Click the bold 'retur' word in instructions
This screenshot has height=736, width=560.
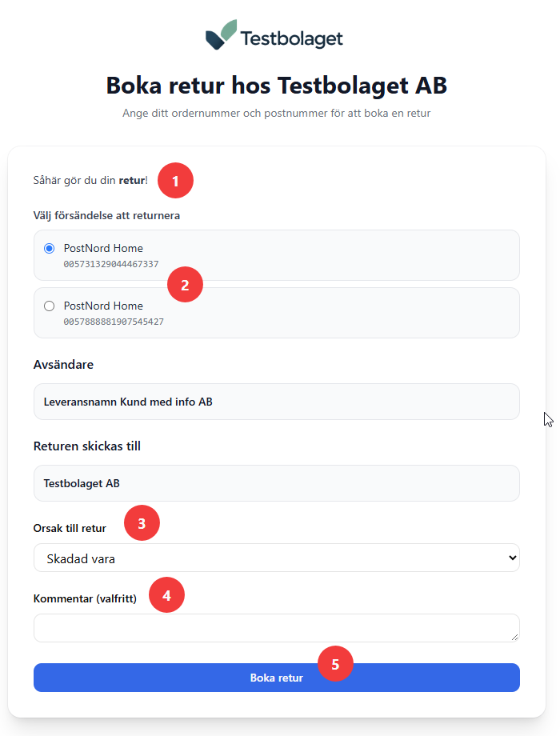131,180
